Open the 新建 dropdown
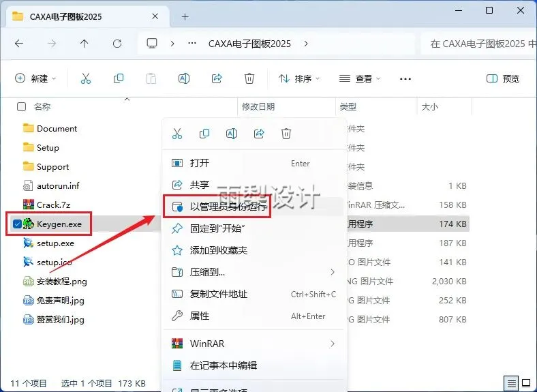Screen dimensions: 537x392 coord(35,78)
